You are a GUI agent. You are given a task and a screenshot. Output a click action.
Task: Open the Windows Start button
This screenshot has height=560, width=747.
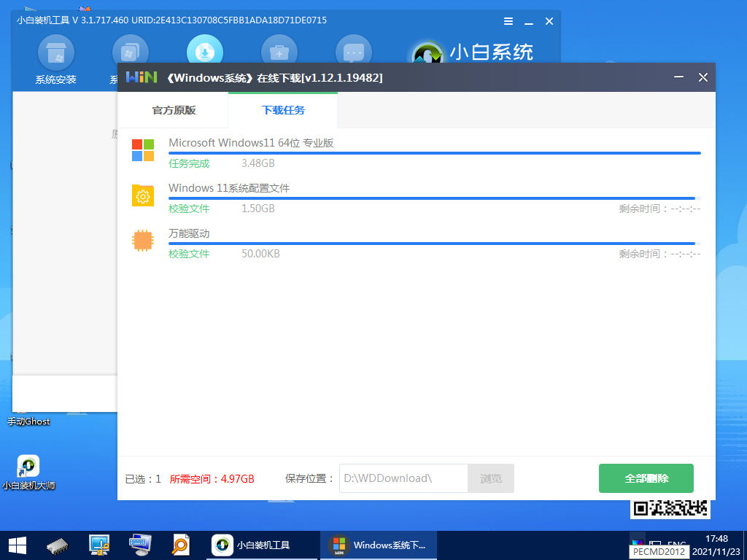point(18,545)
